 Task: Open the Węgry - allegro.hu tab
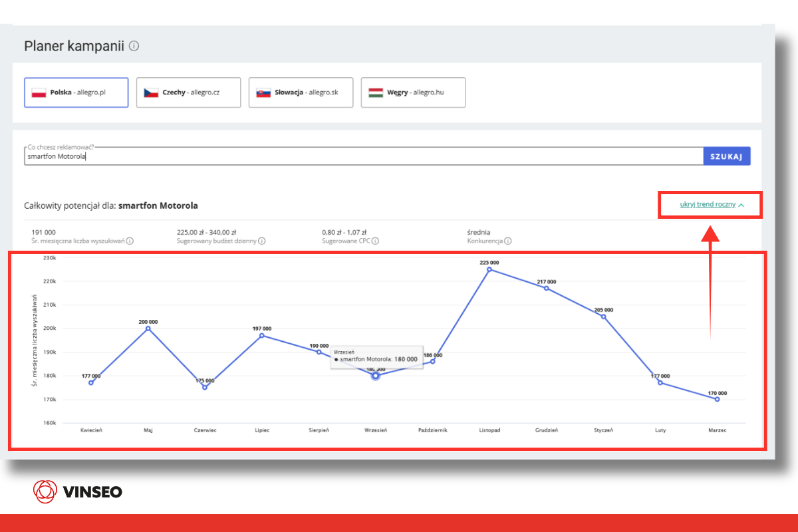pyautogui.click(x=413, y=92)
